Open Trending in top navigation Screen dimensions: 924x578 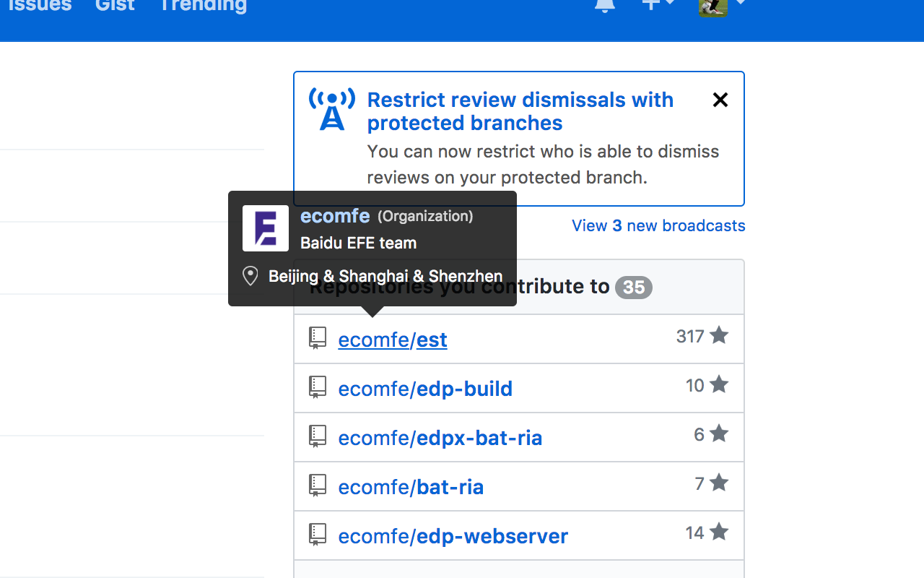tap(203, 6)
